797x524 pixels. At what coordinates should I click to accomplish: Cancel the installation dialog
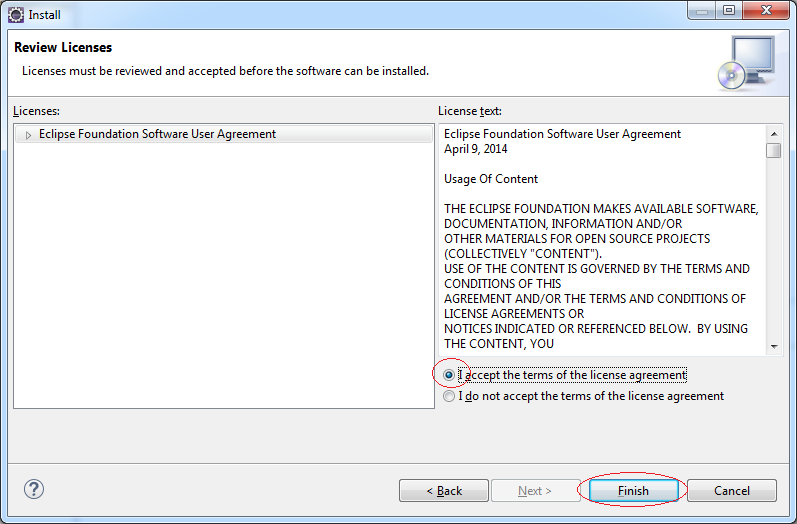(x=731, y=490)
